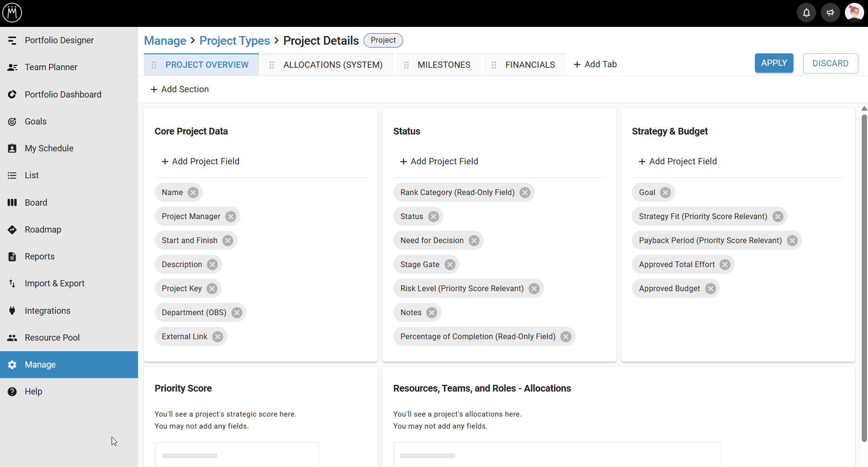Viewport: 868px width, 467px height.
Task: Add a new tab
Action: [595, 64]
